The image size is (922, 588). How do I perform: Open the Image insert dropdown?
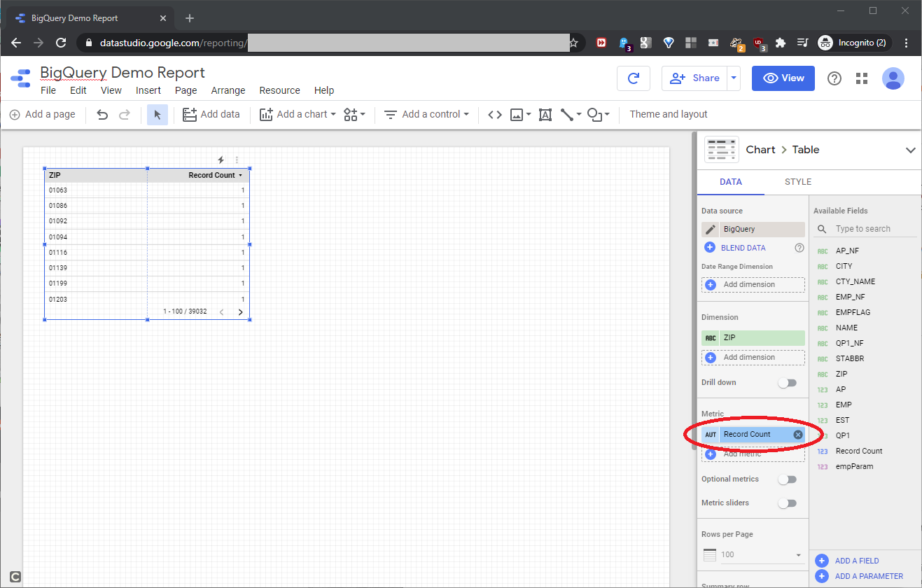(521, 115)
